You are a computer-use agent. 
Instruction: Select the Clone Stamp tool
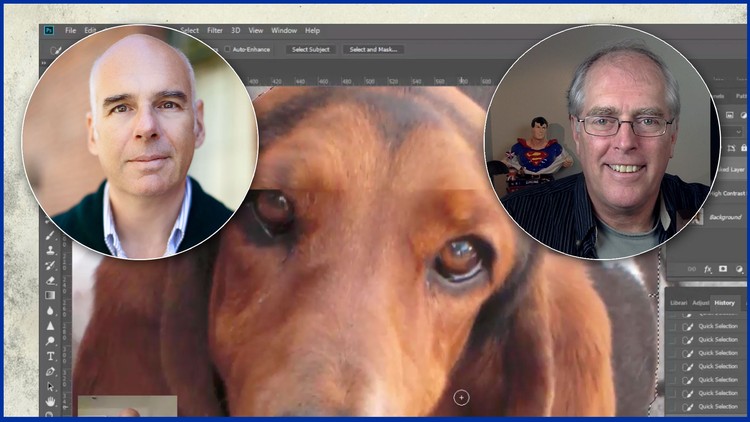pyautogui.click(x=50, y=250)
